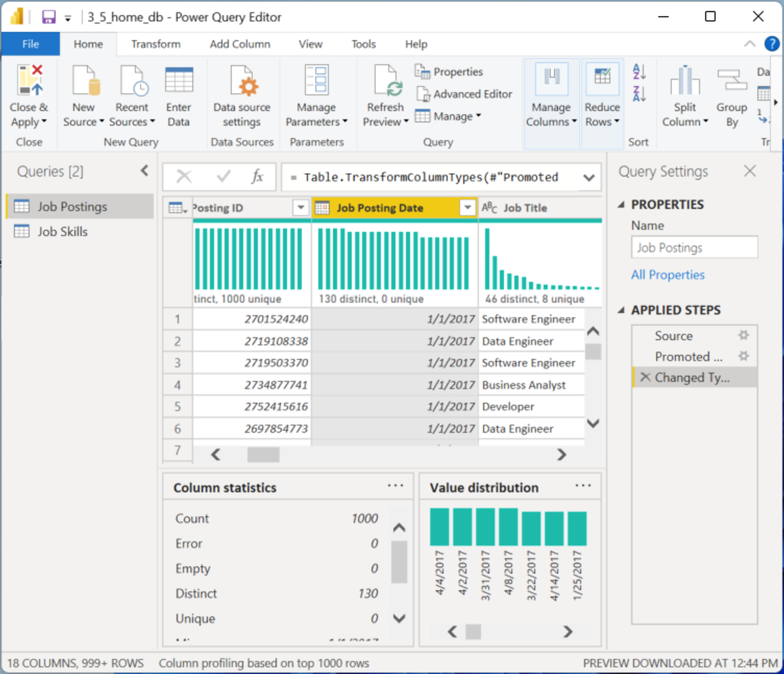Screen dimensions: 784x674
Task: Switch to the Add Column tab
Action: [x=240, y=44]
